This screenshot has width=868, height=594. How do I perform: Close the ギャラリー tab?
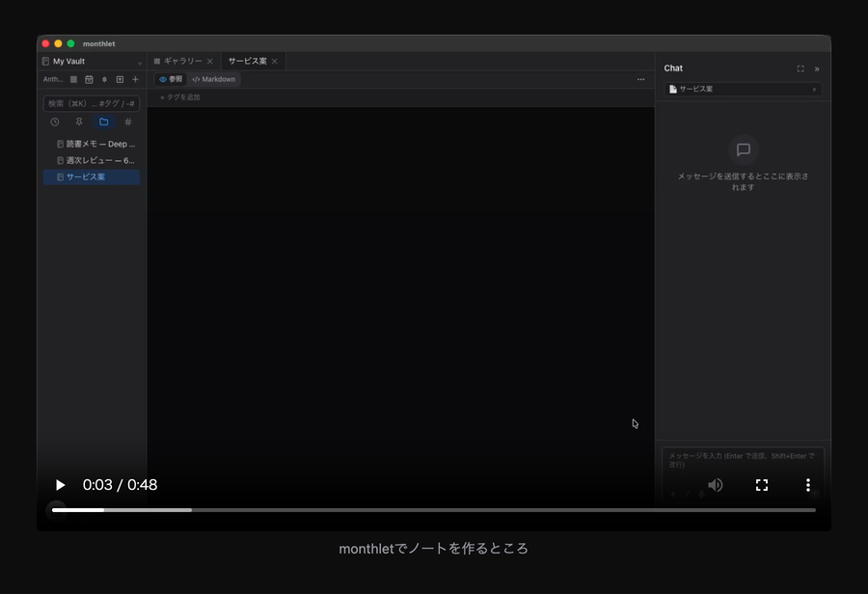coord(210,61)
